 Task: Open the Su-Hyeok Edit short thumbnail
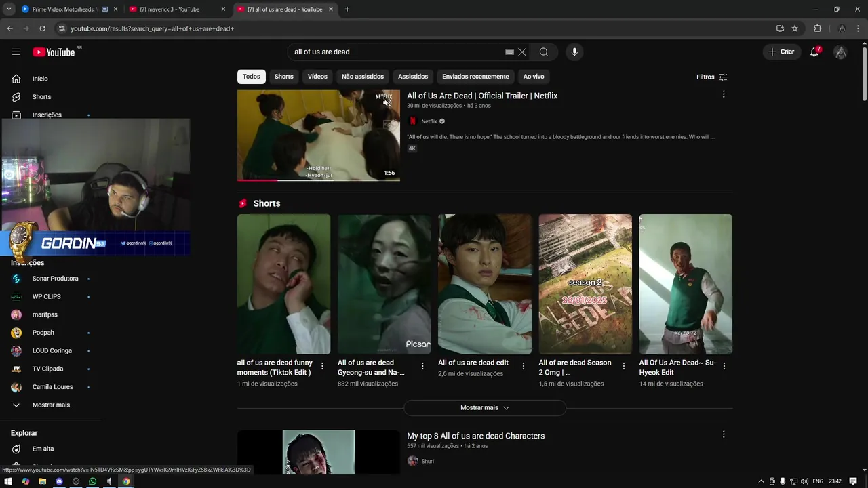(x=686, y=284)
